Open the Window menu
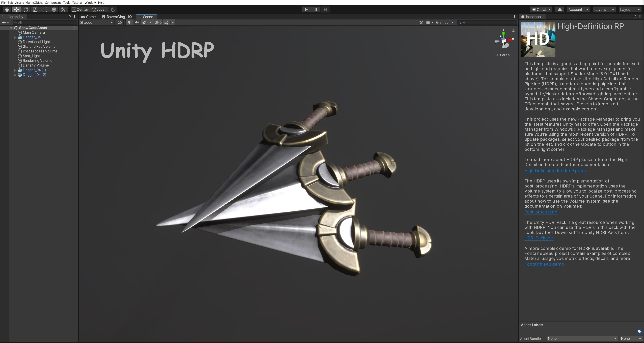 coord(90,3)
